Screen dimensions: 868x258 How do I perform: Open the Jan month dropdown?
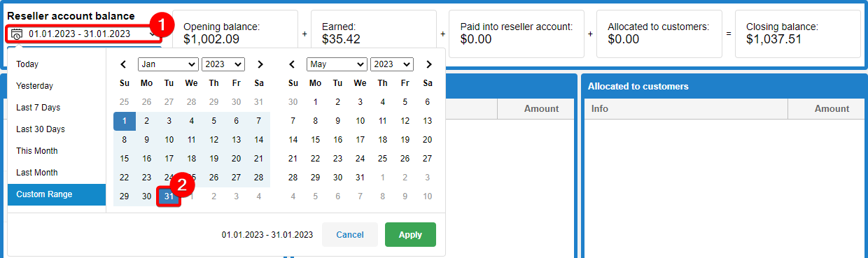click(x=168, y=64)
